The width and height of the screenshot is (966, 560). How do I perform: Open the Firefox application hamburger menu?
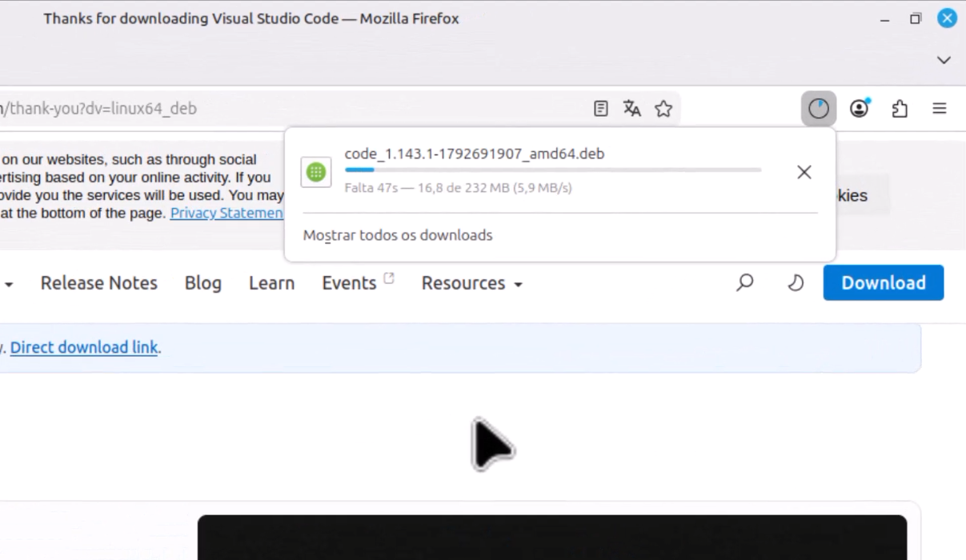pos(940,109)
